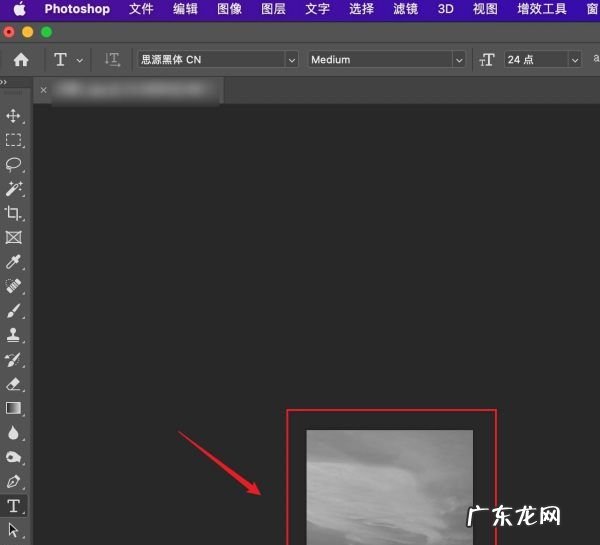Open the 编辑 menu
Viewport: 600px width, 545px height.
(185, 9)
